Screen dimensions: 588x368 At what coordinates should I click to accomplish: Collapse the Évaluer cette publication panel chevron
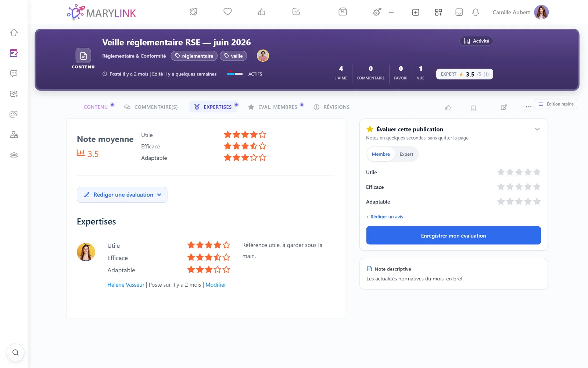pyautogui.click(x=537, y=129)
